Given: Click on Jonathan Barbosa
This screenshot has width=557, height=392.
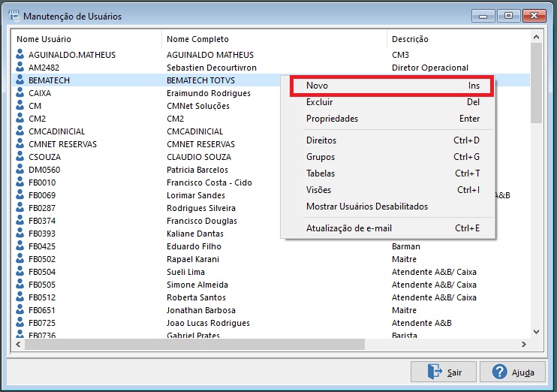Looking at the screenshot, I should click(201, 310).
